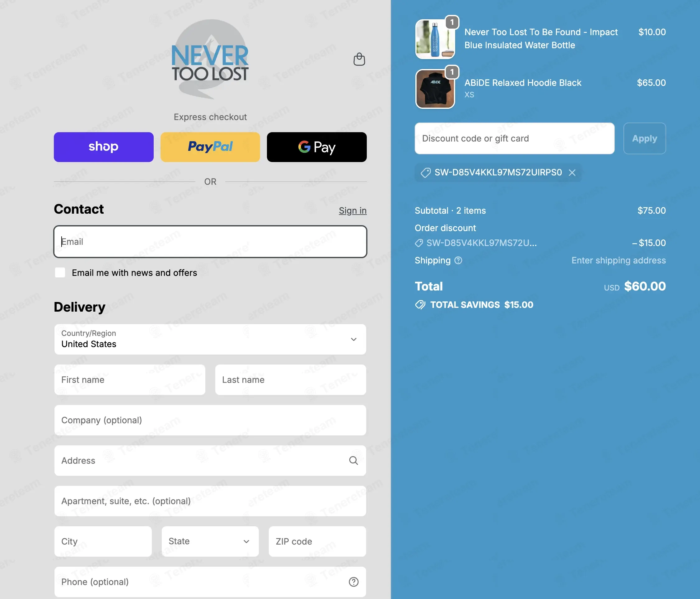This screenshot has height=599, width=700.
Task: Click the $60.00 total amount
Action: (x=645, y=286)
